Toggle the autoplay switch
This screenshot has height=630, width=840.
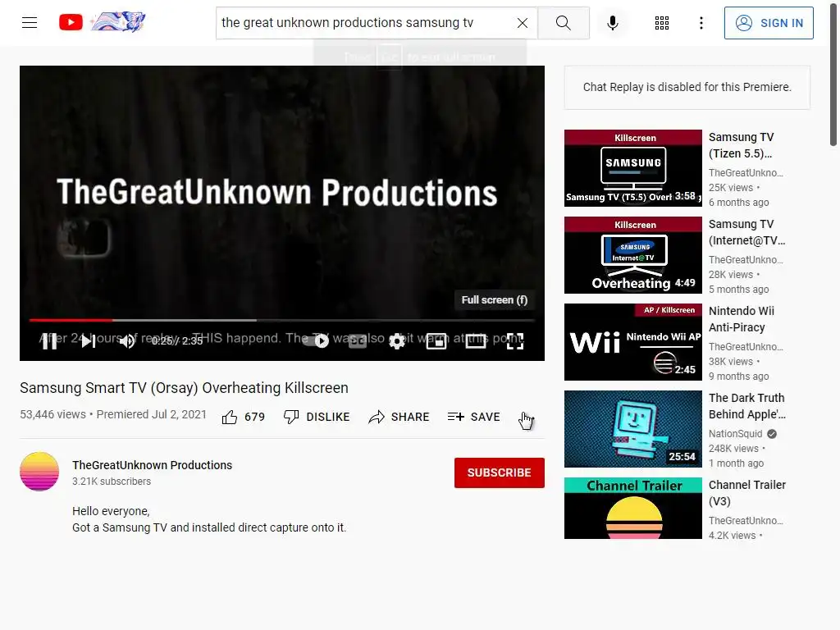(316, 340)
